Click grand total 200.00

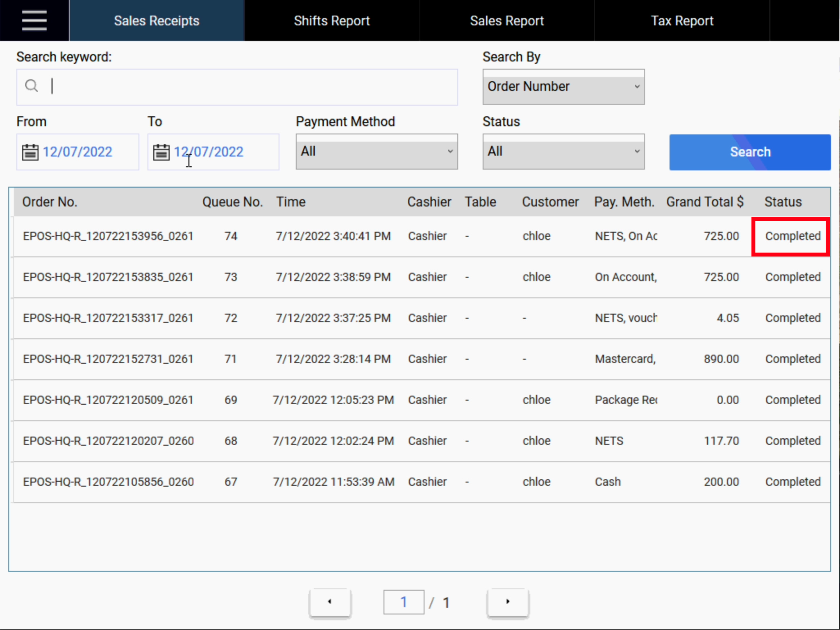coord(722,482)
